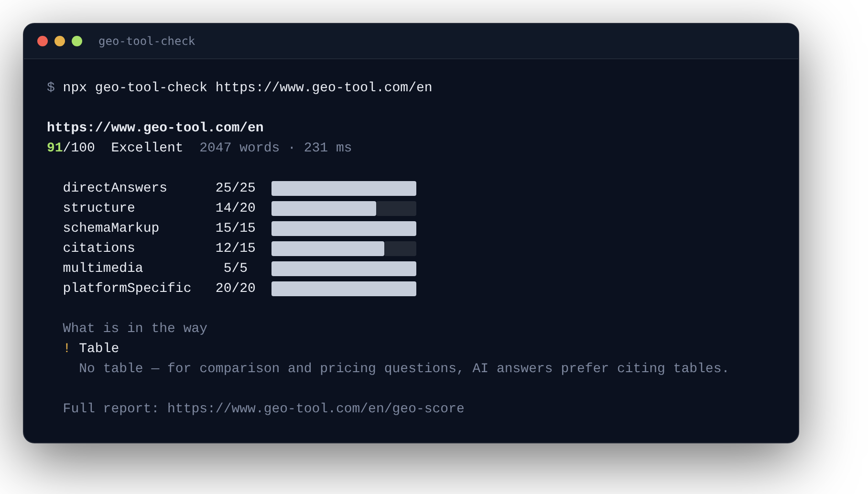Select the directAnswers row label
Image resolution: width=868 pixels, height=494 pixels.
coord(115,188)
